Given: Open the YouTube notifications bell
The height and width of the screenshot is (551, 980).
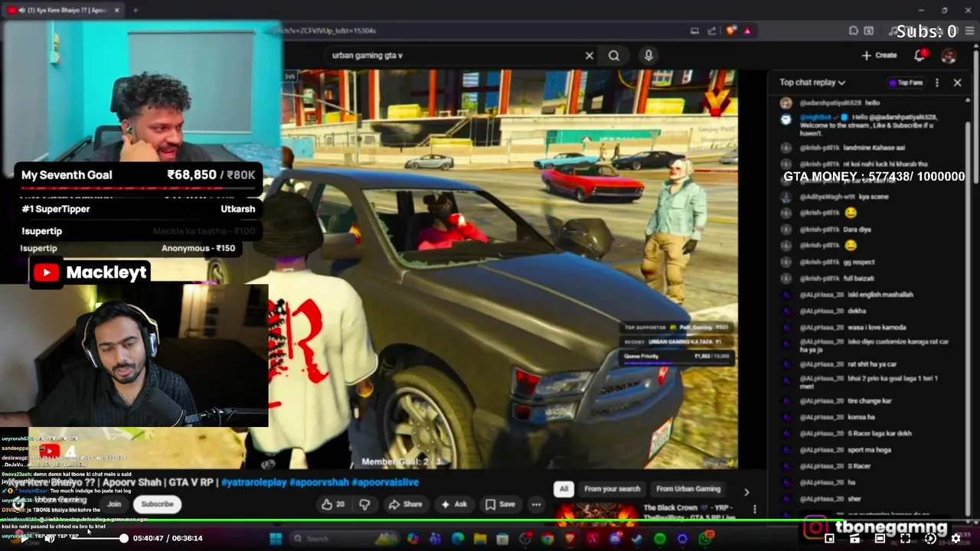Looking at the screenshot, I should click(x=920, y=55).
